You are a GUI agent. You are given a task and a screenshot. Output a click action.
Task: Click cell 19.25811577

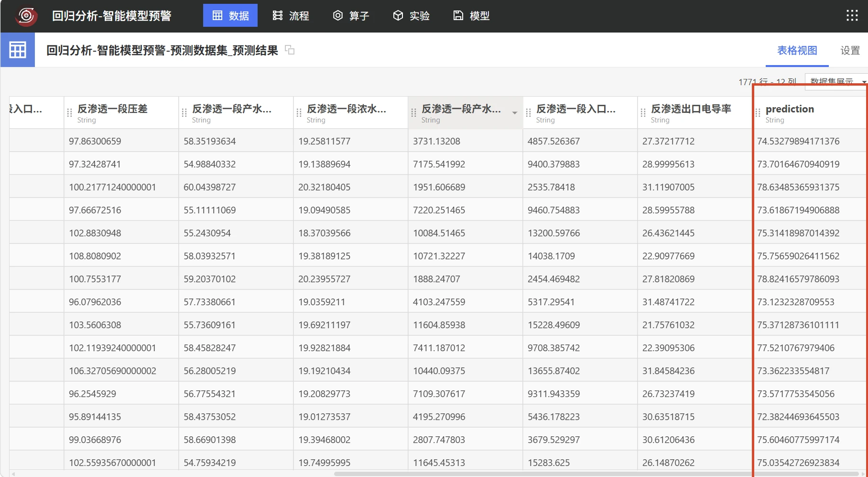pos(351,141)
